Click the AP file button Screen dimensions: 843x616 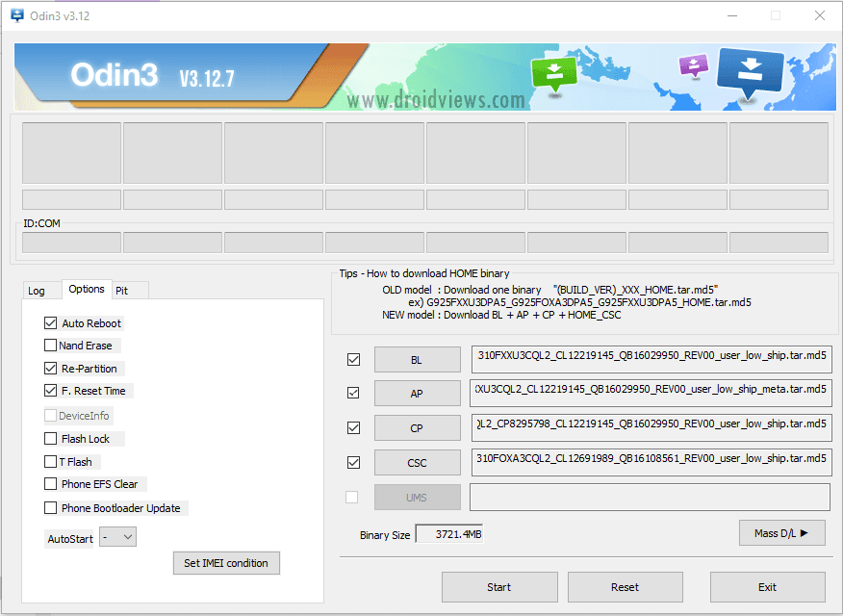(418, 394)
